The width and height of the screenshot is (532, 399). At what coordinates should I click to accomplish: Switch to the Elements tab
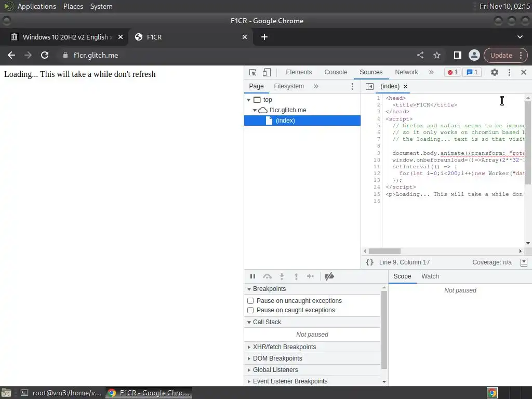click(299, 72)
